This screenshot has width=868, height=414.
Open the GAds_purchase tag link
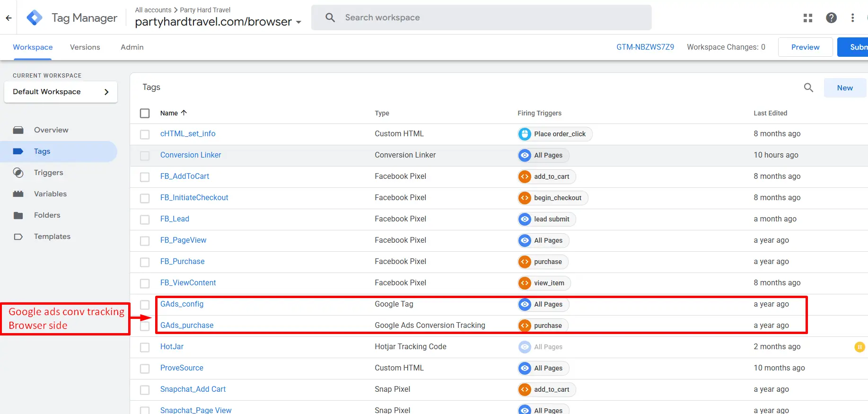pyautogui.click(x=187, y=326)
